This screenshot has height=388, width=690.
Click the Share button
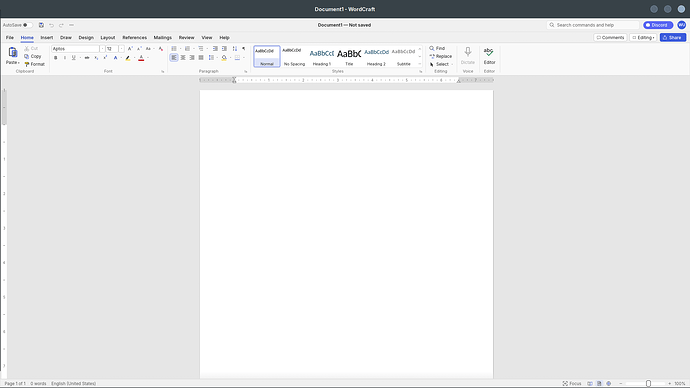pos(672,38)
